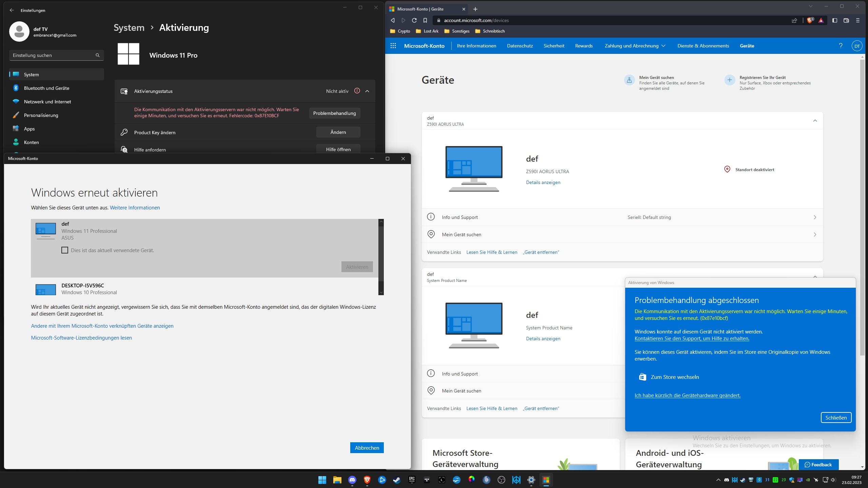Toggle the browser sidebar panel icon

[x=835, y=20]
